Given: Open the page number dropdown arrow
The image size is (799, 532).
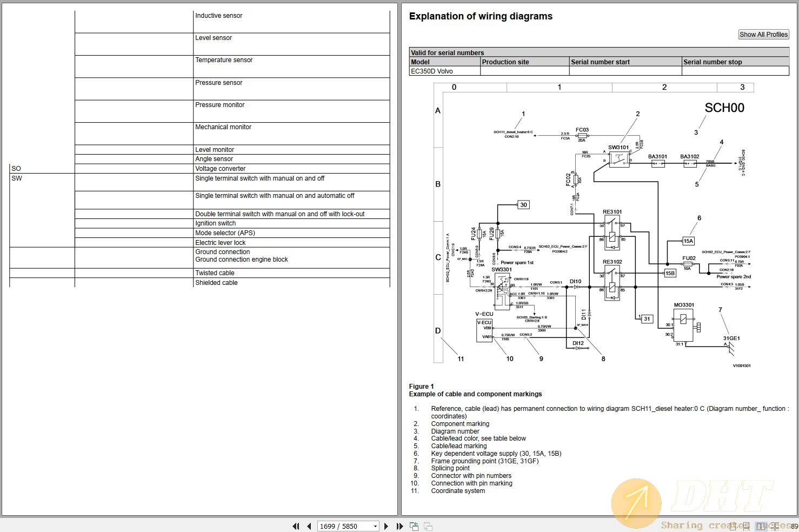Looking at the screenshot, I should pyautogui.click(x=375, y=526).
